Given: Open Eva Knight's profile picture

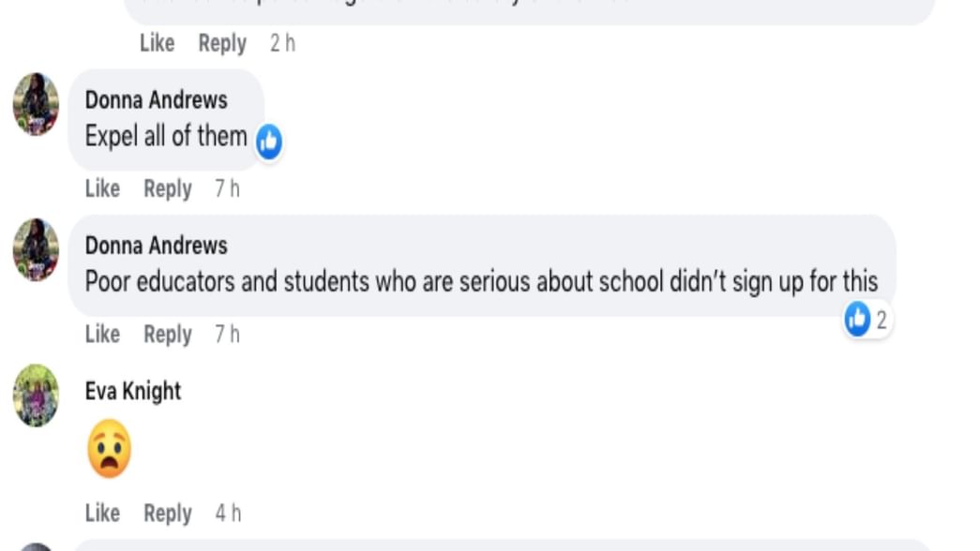Looking at the screenshot, I should pos(36,396).
